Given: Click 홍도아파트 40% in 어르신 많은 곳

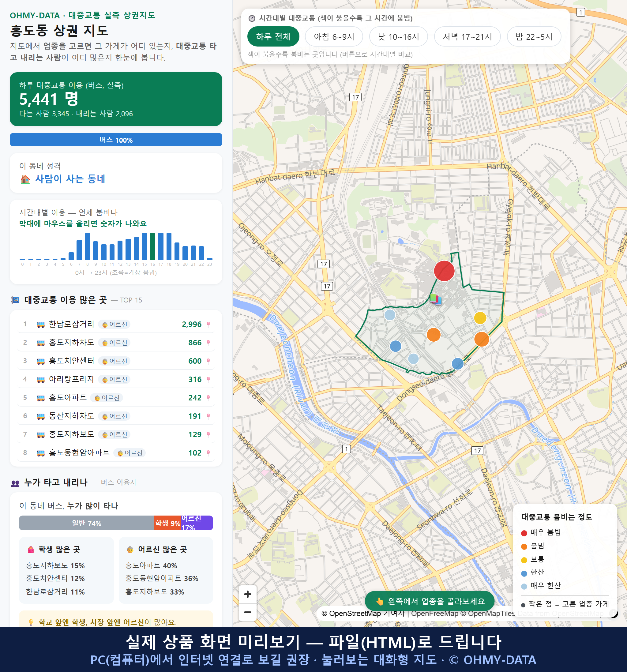Looking at the screenshot, I should pos(151,565).
